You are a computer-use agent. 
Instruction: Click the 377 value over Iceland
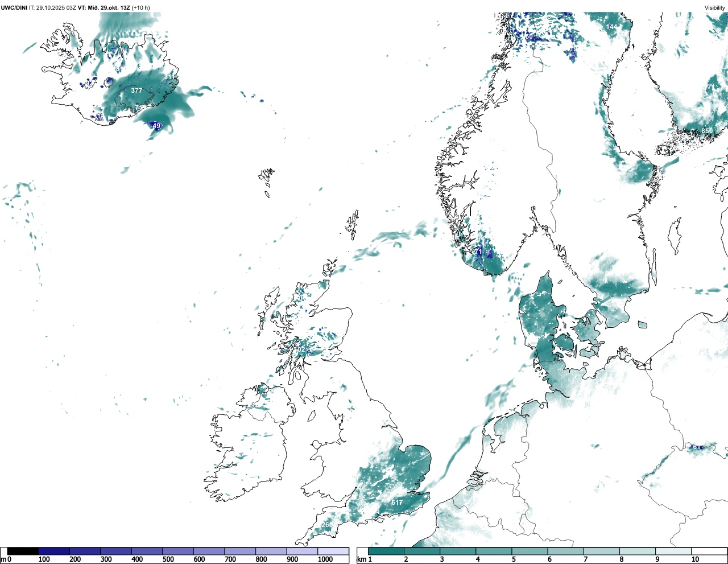(136, 90)
